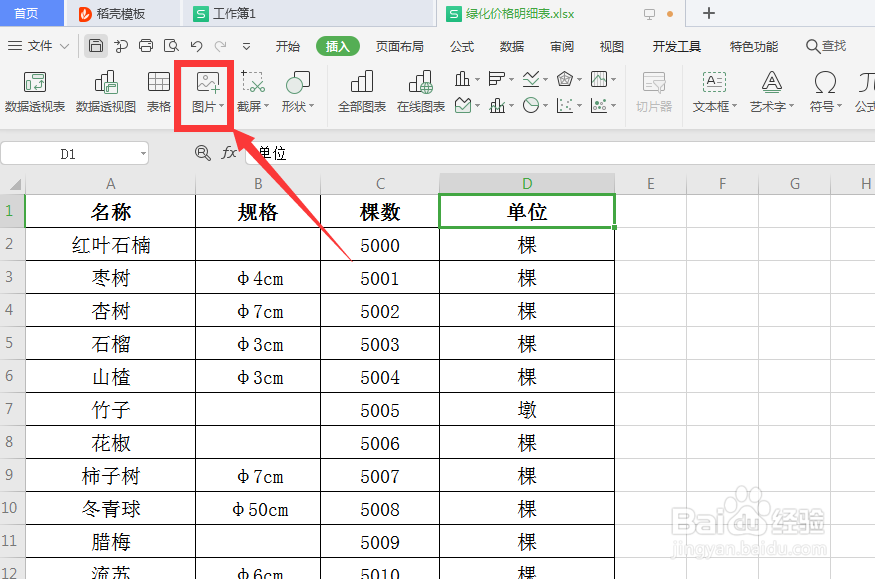
Task: Expand the 形状 dropdown arrow
Action: (x=311, y=106)
